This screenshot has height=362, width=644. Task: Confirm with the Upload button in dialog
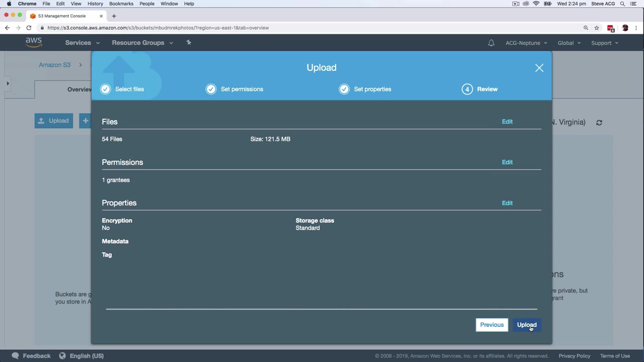[x=527, y=325]
